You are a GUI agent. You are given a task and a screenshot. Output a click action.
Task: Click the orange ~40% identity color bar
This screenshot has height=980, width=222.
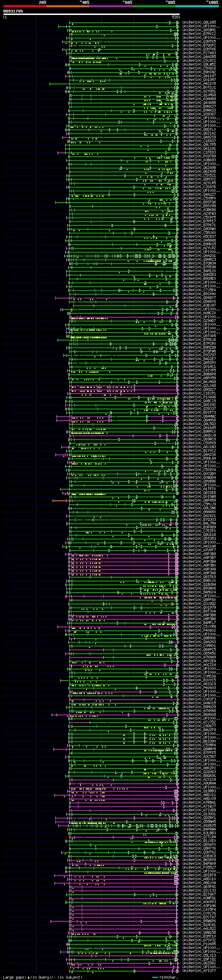tap(68, 6)
